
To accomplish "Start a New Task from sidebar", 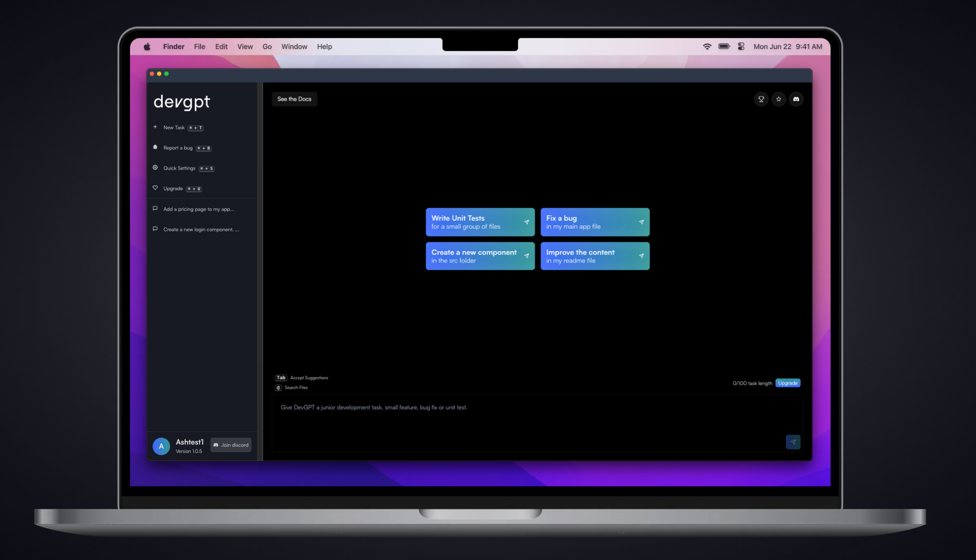I will pos(174,128).
